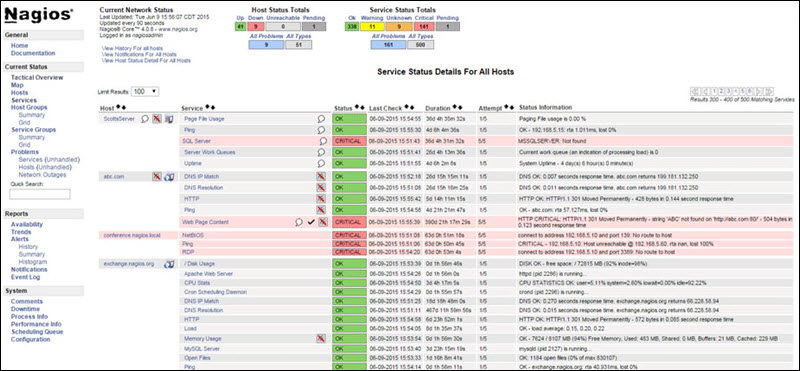
Task: Click View Host Status Detail For All Hosts
Action: click(x=146, y=60)
